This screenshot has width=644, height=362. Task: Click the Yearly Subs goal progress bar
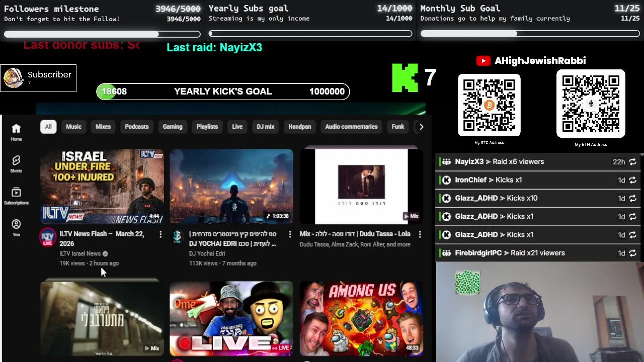pyautogui.click(x=310, y=34)
